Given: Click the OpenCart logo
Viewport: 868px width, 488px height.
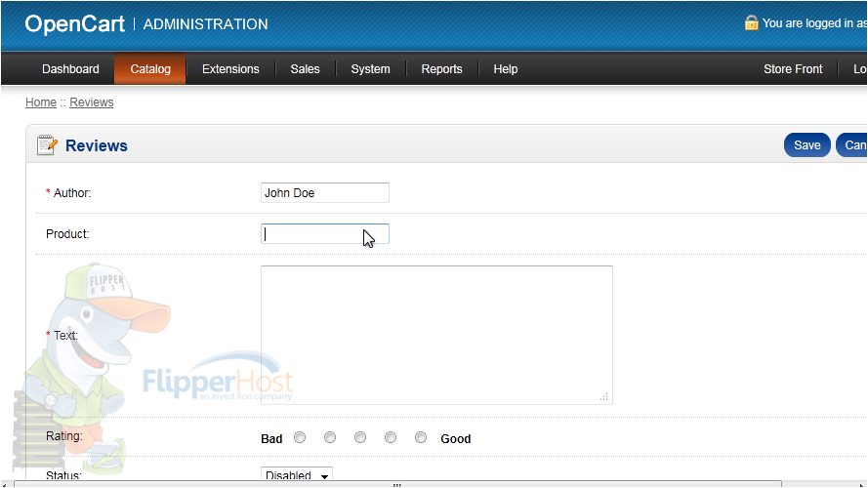Looking at the screenshot, I should point(75,23).
